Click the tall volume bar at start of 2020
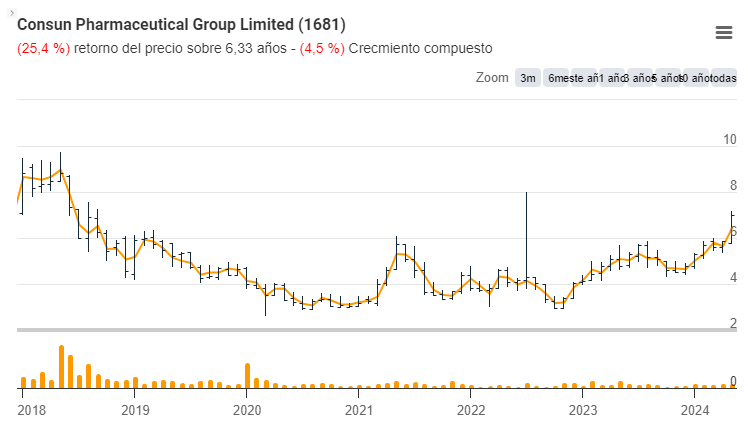Image resolution: width=748 pixels, height=424 pixels. (248, 376)
